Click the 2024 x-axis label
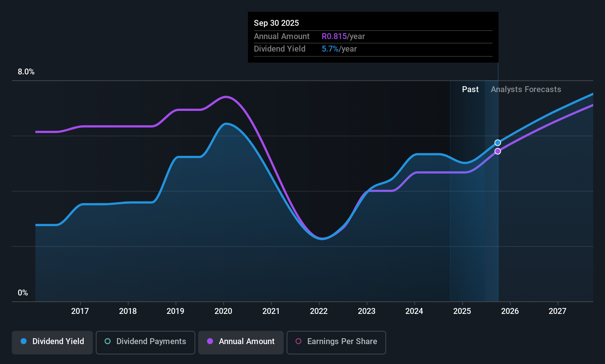Image resolution: width=605 pixels, height=364 pixels. click(x=414, y=311)
